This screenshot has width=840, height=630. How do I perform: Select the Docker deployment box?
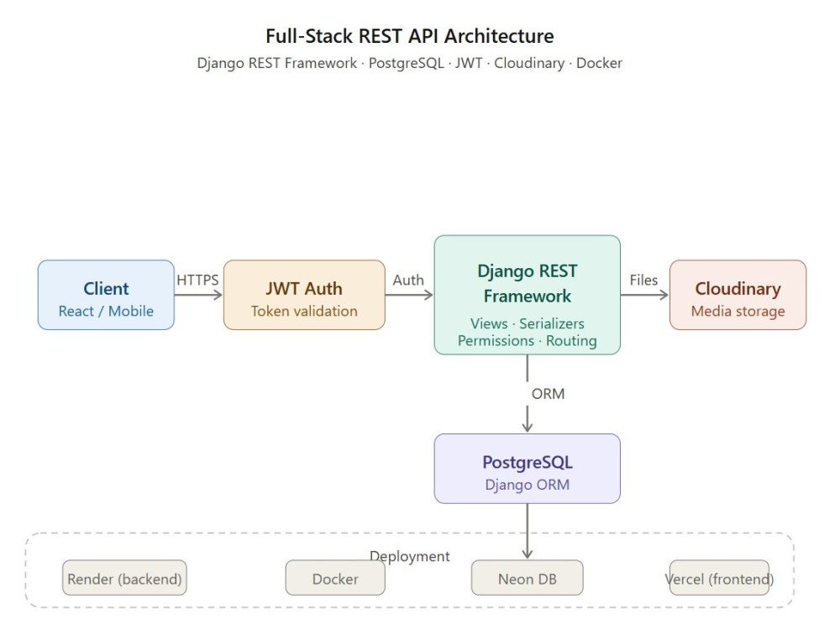pos(335,578)
